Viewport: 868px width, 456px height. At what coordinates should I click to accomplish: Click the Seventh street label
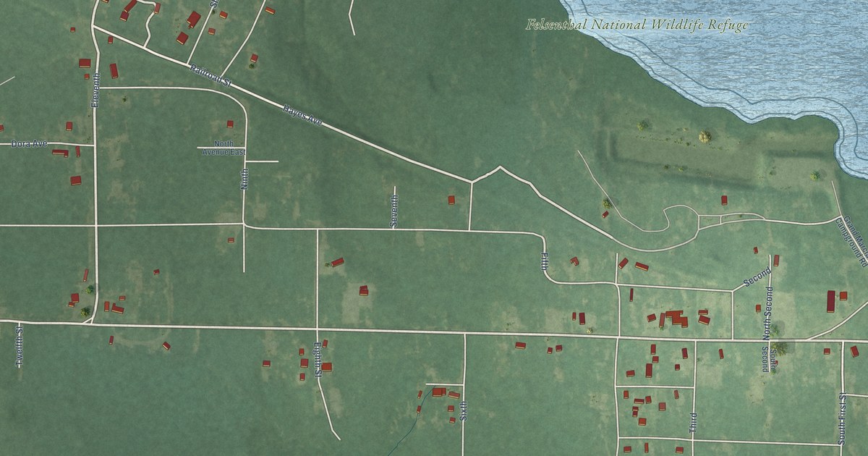[x=394, y=212]
